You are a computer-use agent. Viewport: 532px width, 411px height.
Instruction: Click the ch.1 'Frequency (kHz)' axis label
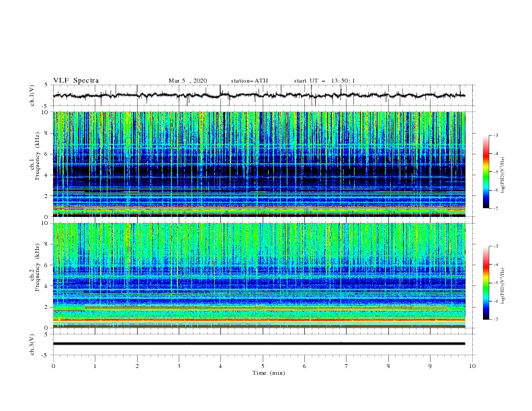tap(38, 156)
